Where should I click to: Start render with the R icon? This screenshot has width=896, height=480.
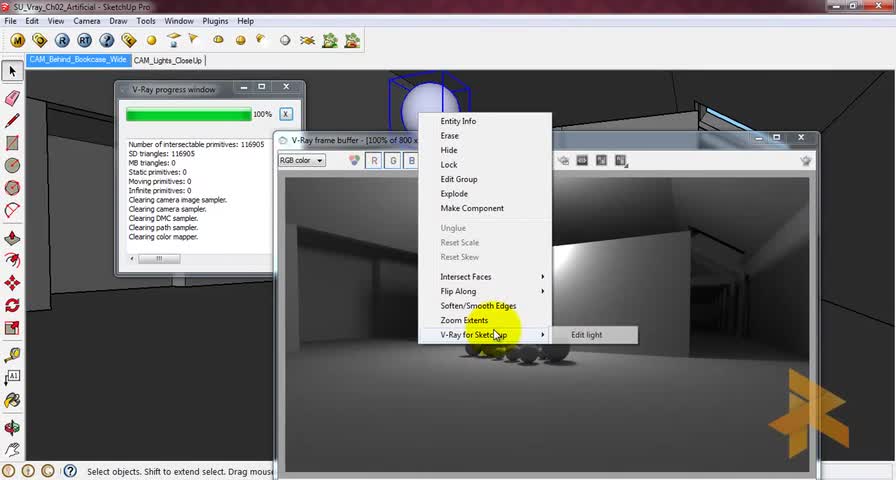62,41
